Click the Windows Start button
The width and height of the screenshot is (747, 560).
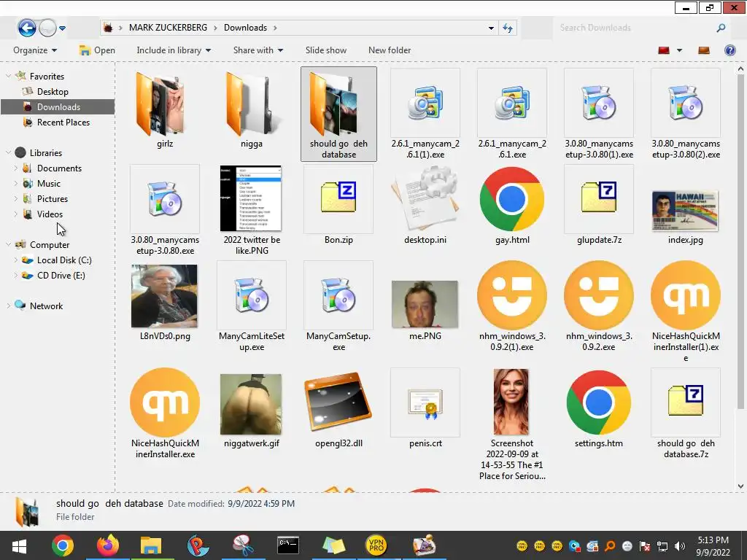19,545
